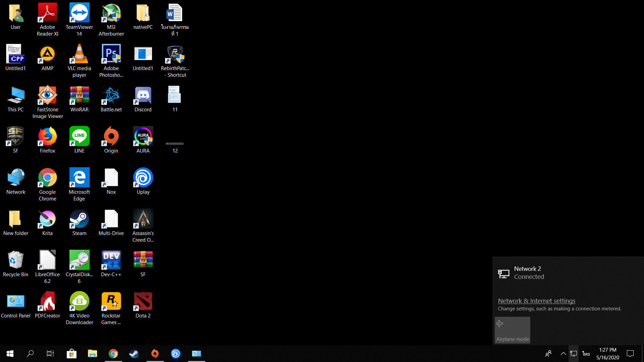Open the Network desktop icon
Viewport: 644px width, 362px height.
(15, 182)
